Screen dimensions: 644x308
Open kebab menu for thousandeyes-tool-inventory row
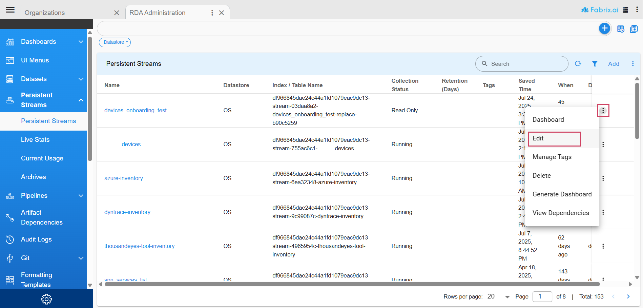(x=603, y=246)
